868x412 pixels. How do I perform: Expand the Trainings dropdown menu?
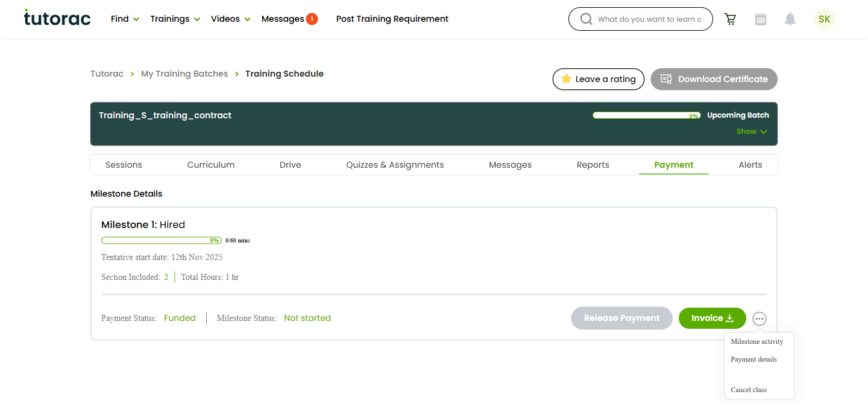point(175,19)
